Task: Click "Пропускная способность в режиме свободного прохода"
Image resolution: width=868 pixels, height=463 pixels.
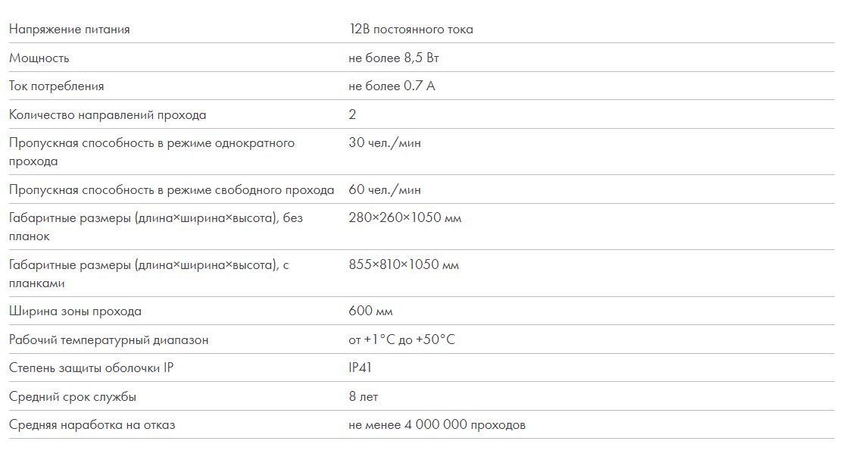Action: click(171, 190)
